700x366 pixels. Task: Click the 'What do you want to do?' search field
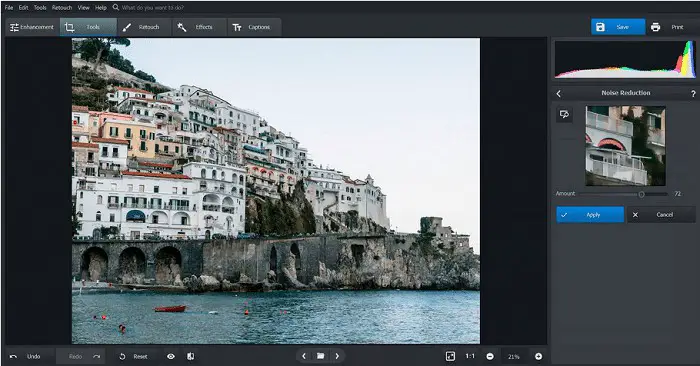pos(153,8)
